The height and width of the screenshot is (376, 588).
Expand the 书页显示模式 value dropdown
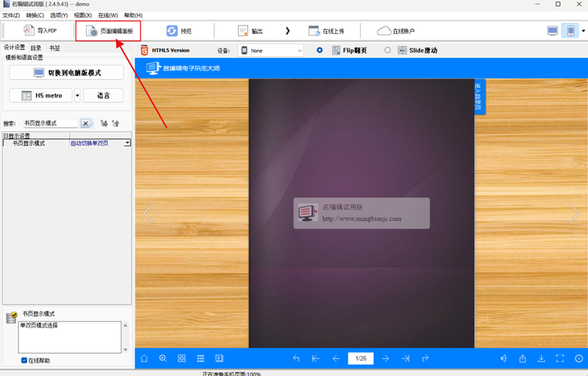[x=127, y=143]
